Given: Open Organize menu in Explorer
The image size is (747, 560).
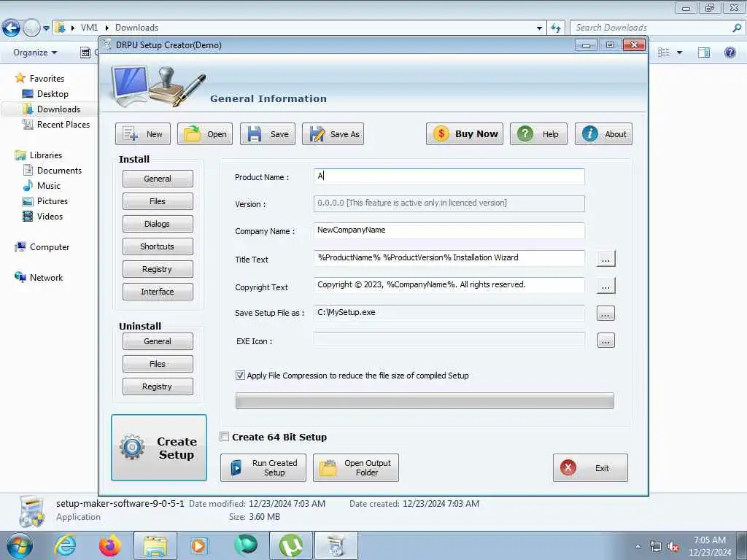Looking at the screenshot, I should coord(35,52).
